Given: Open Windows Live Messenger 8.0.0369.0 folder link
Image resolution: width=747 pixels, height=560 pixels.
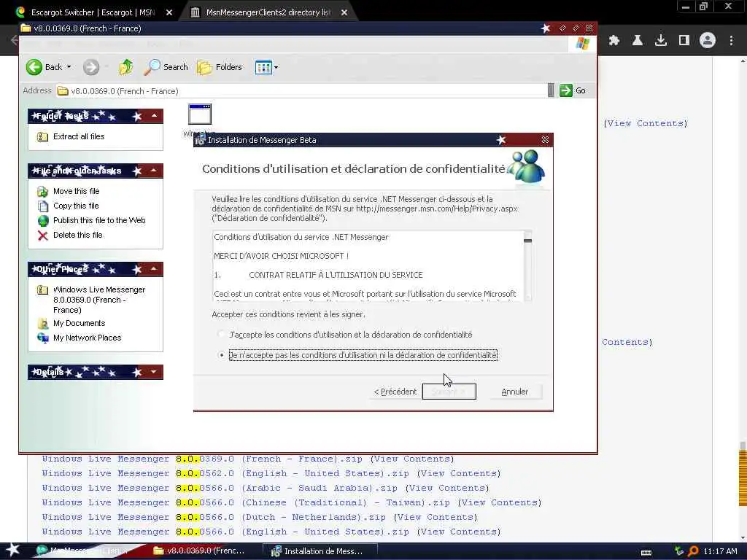Looking at the screenshot, I should pos(99,300).
